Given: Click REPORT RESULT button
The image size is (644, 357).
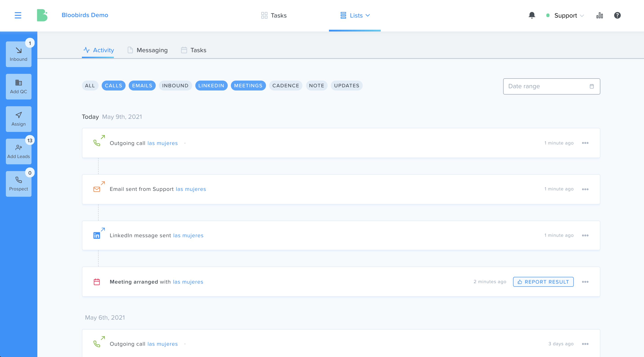Looking at the screenshot, I should (543, 282).
